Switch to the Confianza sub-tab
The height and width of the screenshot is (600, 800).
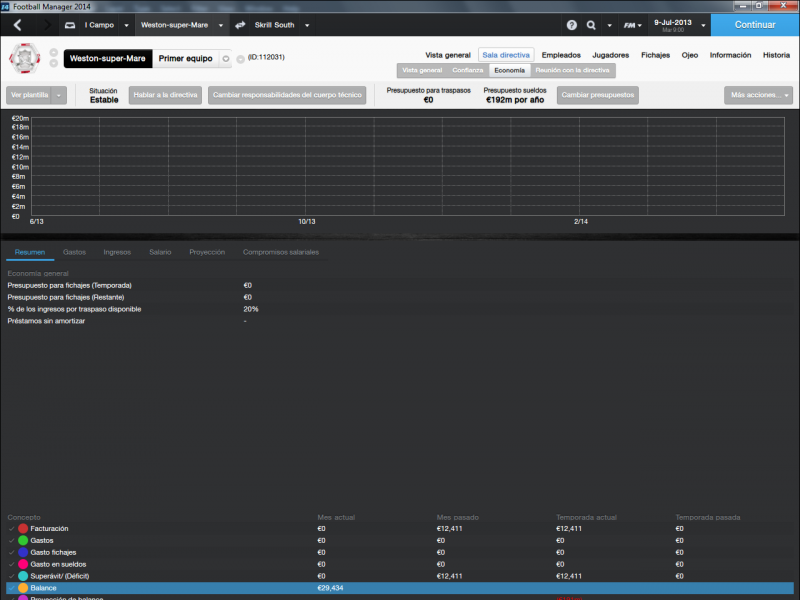(468, 70)
